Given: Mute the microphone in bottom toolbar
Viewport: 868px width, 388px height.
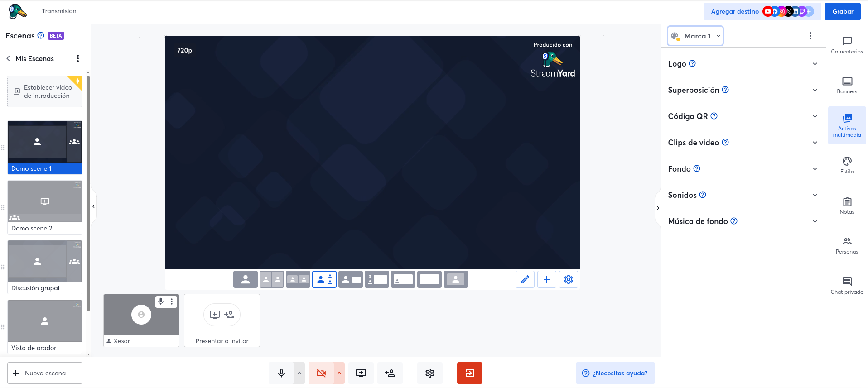Looking at the screenshot, I should pos(281,373).
